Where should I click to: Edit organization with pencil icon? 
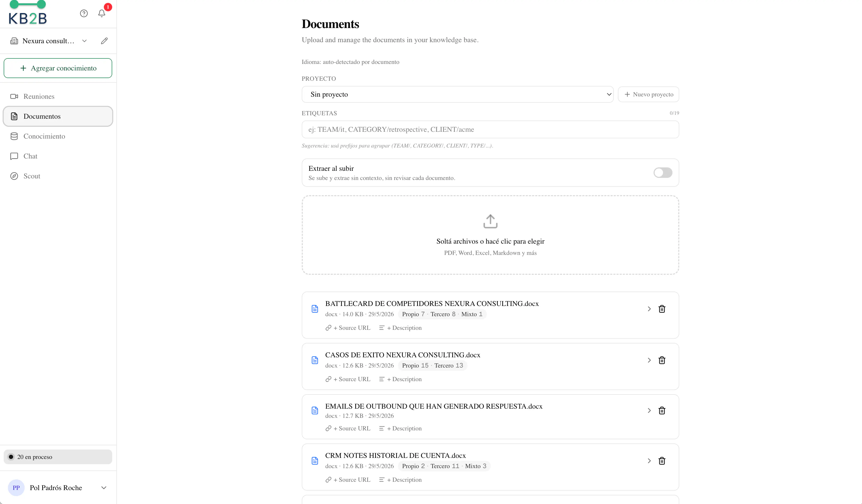[x=104, y=41]
